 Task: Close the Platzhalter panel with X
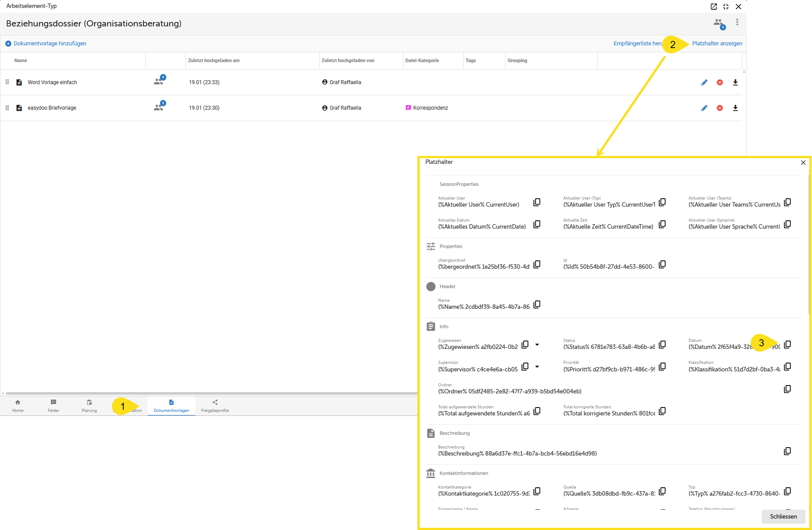tap(803, 163)
